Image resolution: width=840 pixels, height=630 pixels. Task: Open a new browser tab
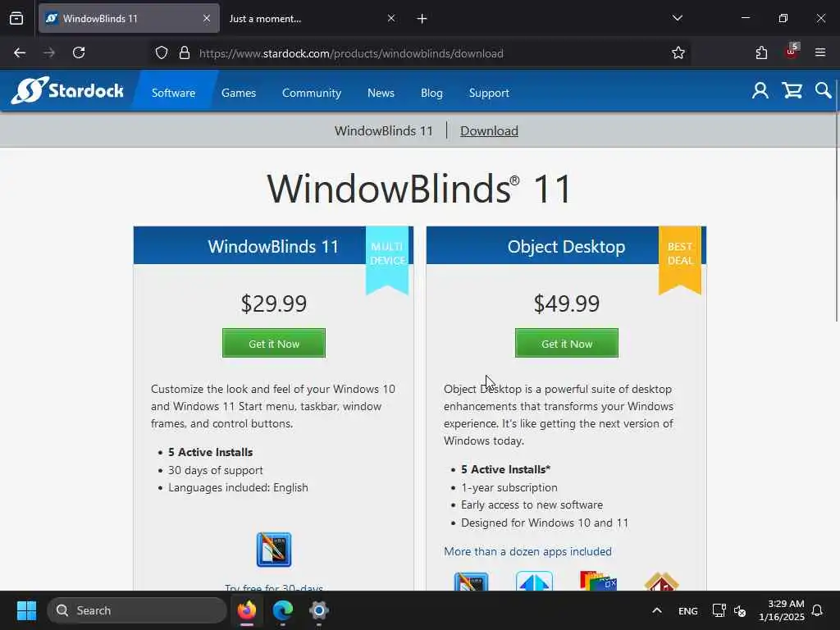coord(422,19)
